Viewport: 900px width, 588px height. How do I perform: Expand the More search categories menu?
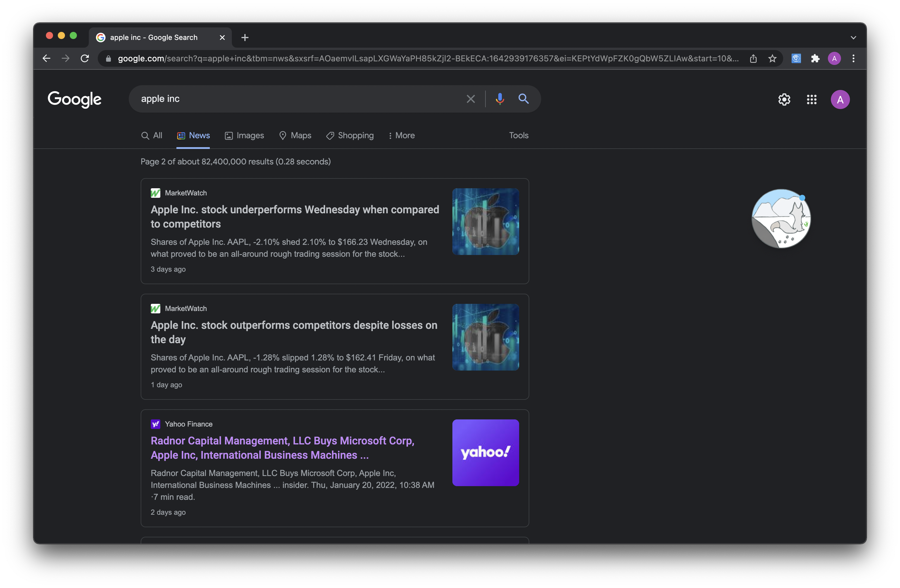tap(402, 135)
